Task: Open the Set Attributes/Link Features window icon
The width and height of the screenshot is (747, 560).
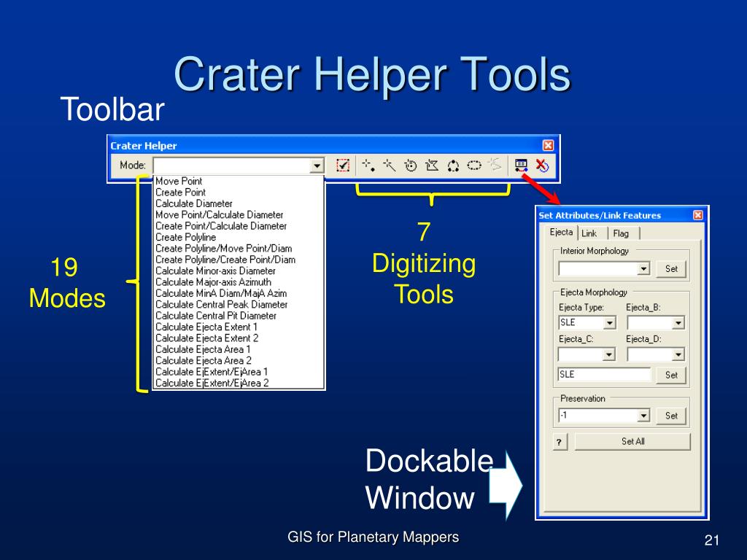Action: tap(521, 166)
